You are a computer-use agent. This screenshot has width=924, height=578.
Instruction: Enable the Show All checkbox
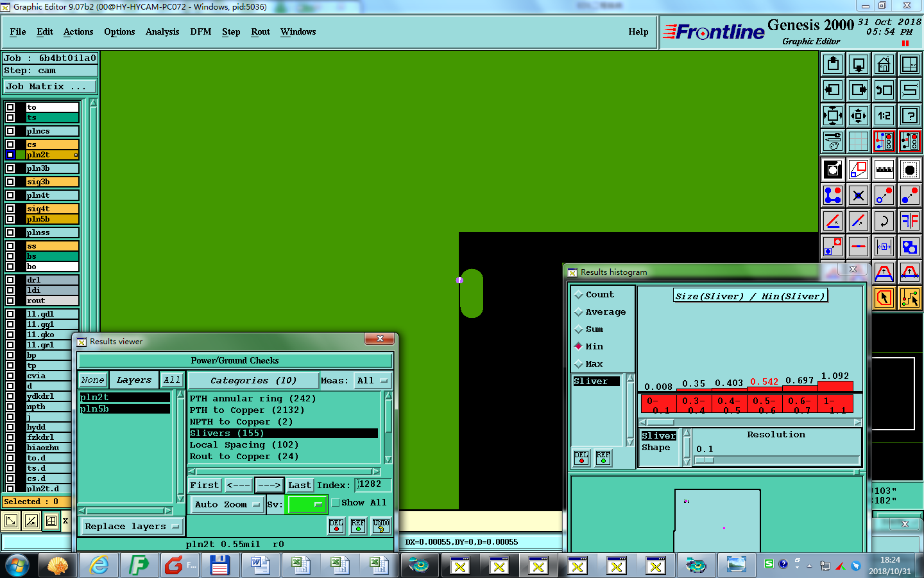click(336, 503)
